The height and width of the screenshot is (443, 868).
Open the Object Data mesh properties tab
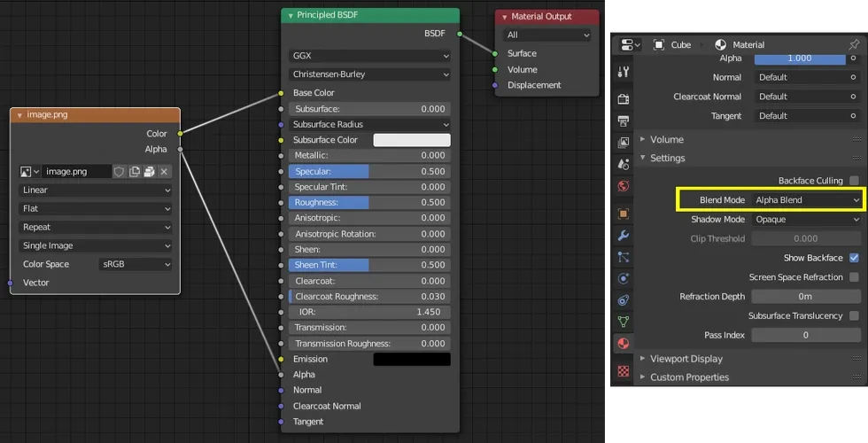(624, 322)
